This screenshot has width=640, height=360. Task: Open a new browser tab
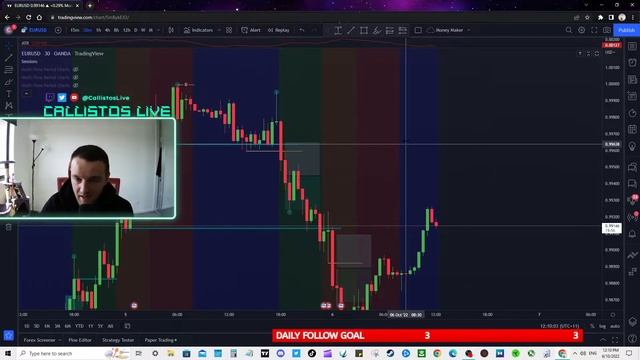(x=90, y=6)
